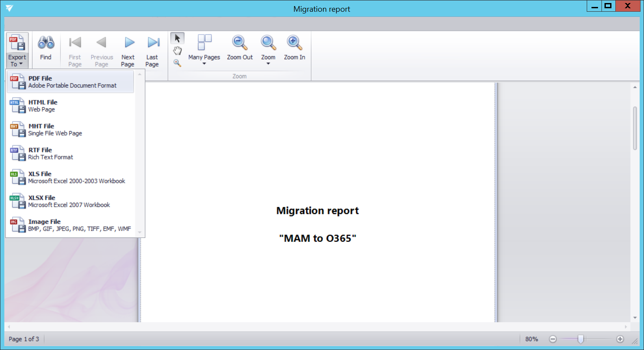Choose HTML File export option
644x350 pixels.
click(70, 106)
